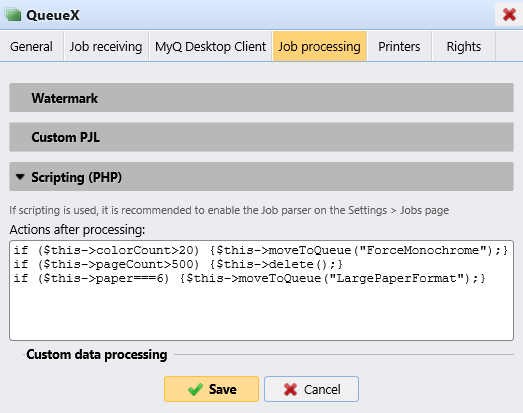Viewport: 523px width, 413px height.
Task: Collapse the Scripting (PHP) section arrow
Action: tap(20, 177)
